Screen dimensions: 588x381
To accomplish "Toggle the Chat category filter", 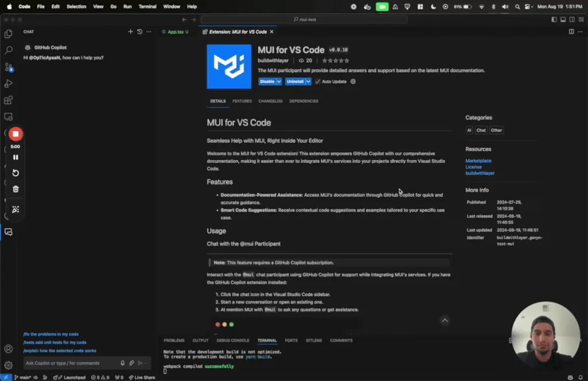I will 481,130.
